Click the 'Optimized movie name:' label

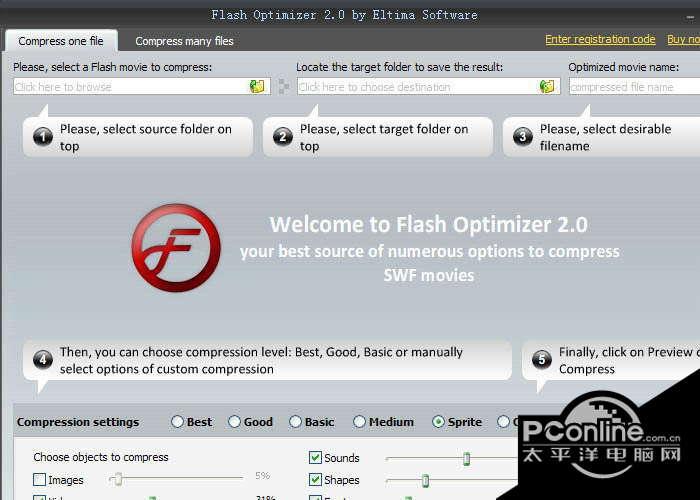pyautogui.click(x=623, y=67)
